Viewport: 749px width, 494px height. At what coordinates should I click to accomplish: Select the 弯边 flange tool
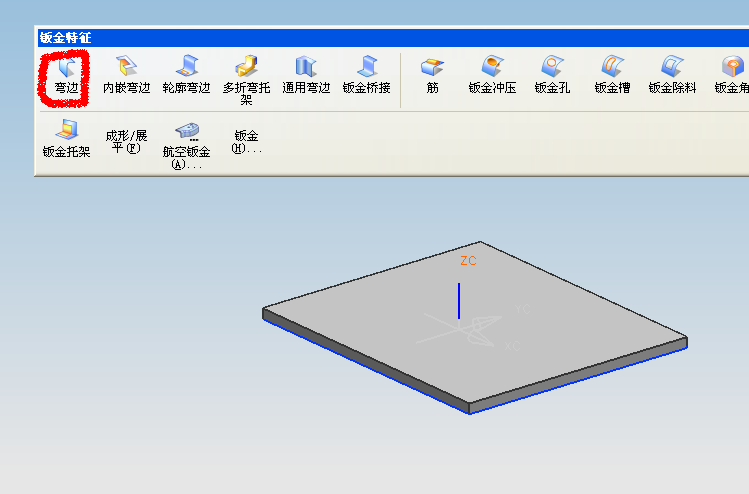tap(66, 76)
